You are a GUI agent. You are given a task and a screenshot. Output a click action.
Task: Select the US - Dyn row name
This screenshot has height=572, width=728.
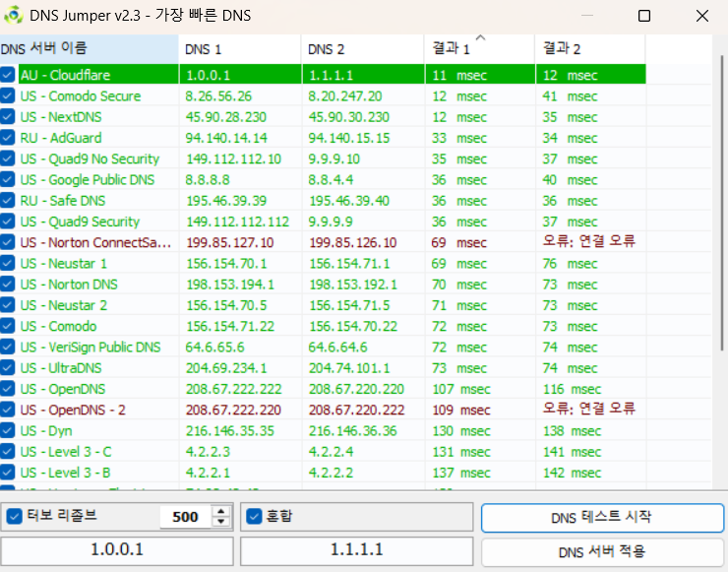[46, 431]
